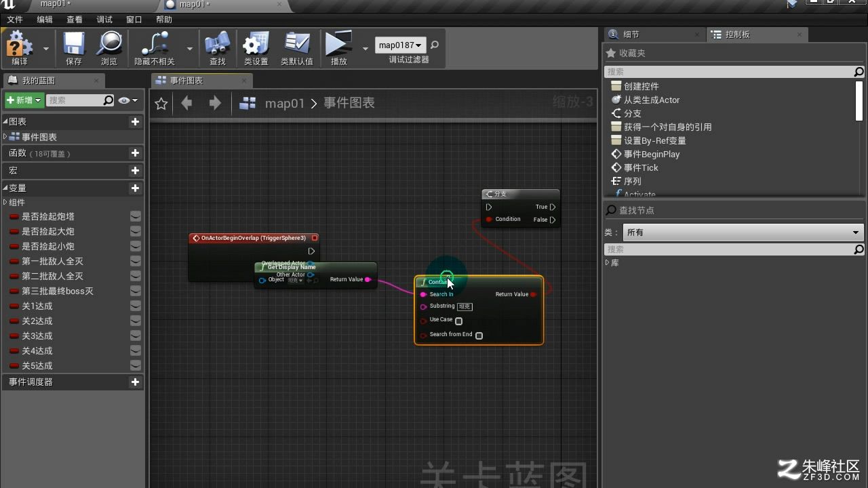The height and width of the screenshot is (488, 868).
Task: Click the Substring text input field
Action: coord(465,307)
